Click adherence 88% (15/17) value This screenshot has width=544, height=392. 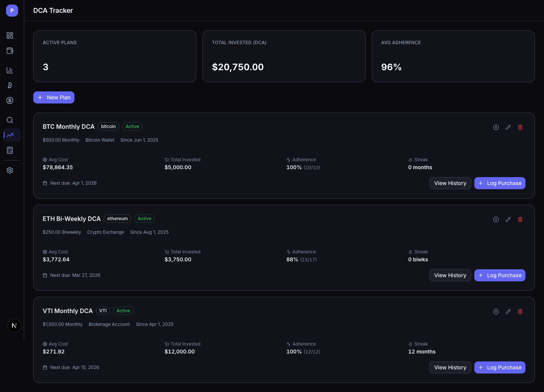(x=301, y=259)
